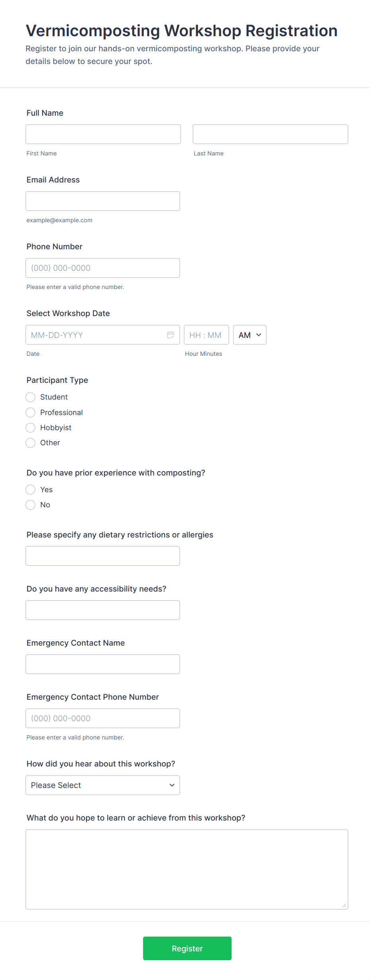Image resolution: width=370 pixels, height=980 pixels.
Task: Answer Yes to prior composting experience
Action: pos(31,489)
